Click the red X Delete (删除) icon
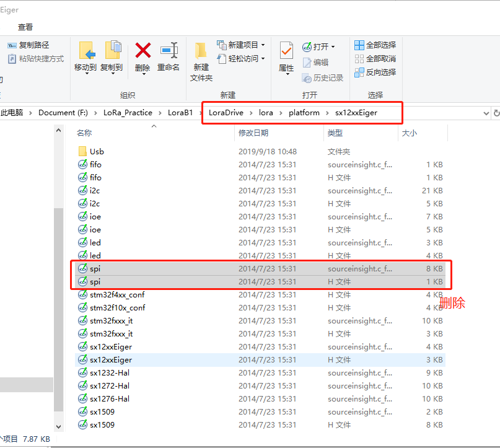Viewport: 500px width, 448px height. coord(143,50)
